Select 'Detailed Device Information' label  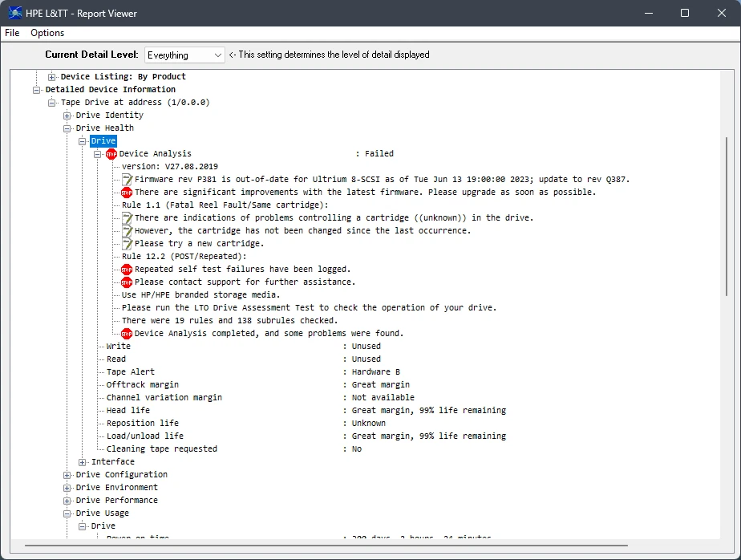tap(111, 89)
